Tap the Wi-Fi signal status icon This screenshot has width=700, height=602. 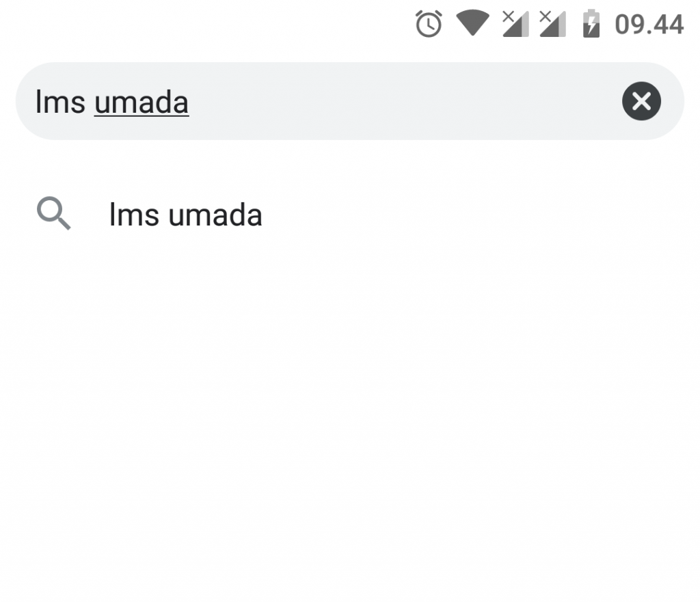click(x=472, y=23)
